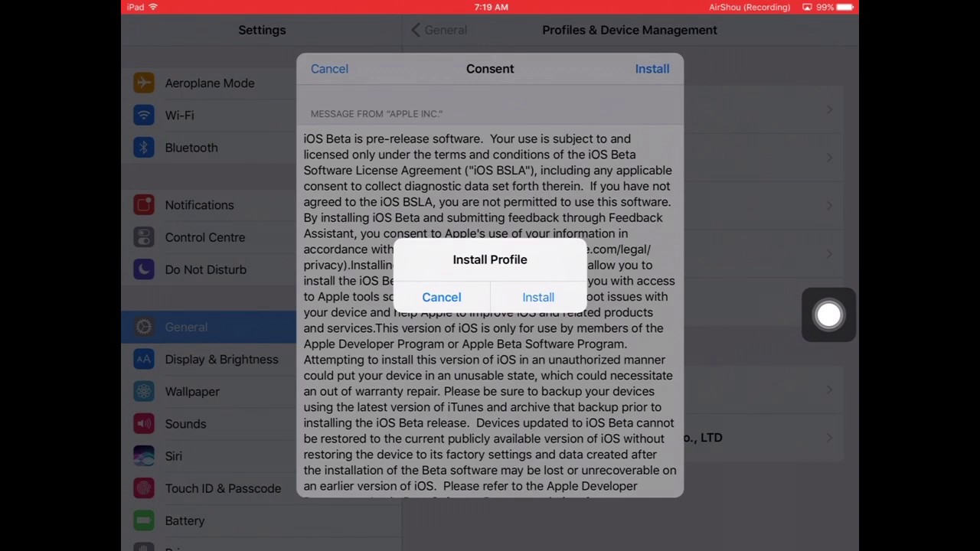Tap the Wi-Fi status bar icon
Image resolution: width=980 pixels, height=551 pixels.
[153, 7]
